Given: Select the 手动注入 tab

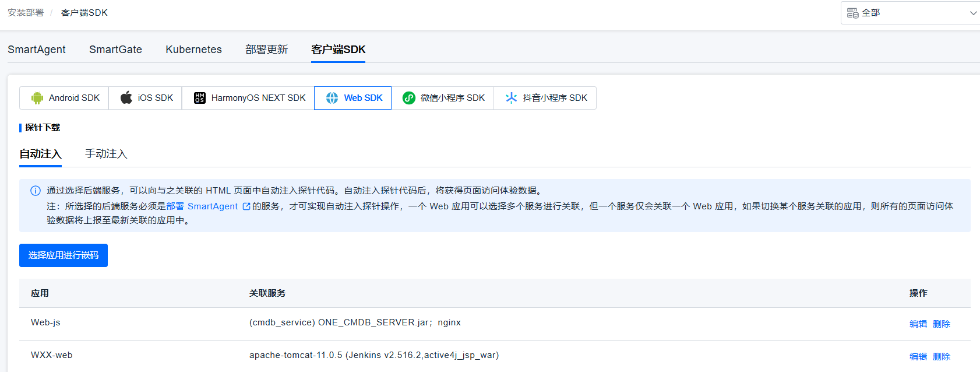Looking at the screenshot, I should pos(106,154).
